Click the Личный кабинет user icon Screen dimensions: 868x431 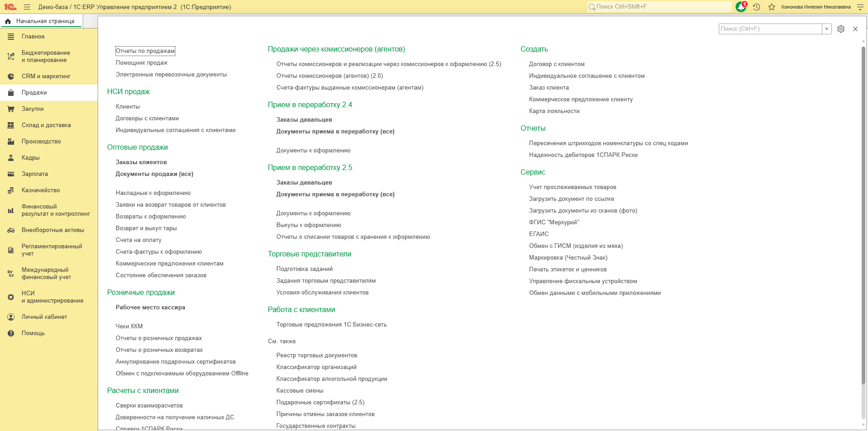pos(11,317)
